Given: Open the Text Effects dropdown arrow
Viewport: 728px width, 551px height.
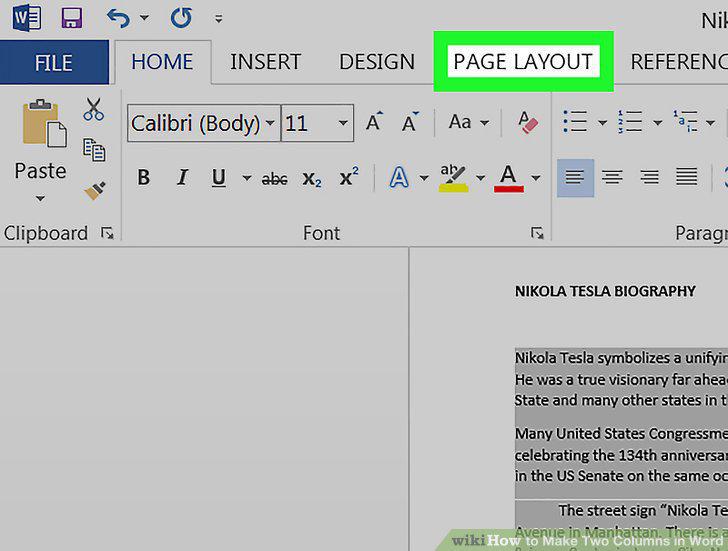Looking at the screenshot, I should click(x=423, y=178).
